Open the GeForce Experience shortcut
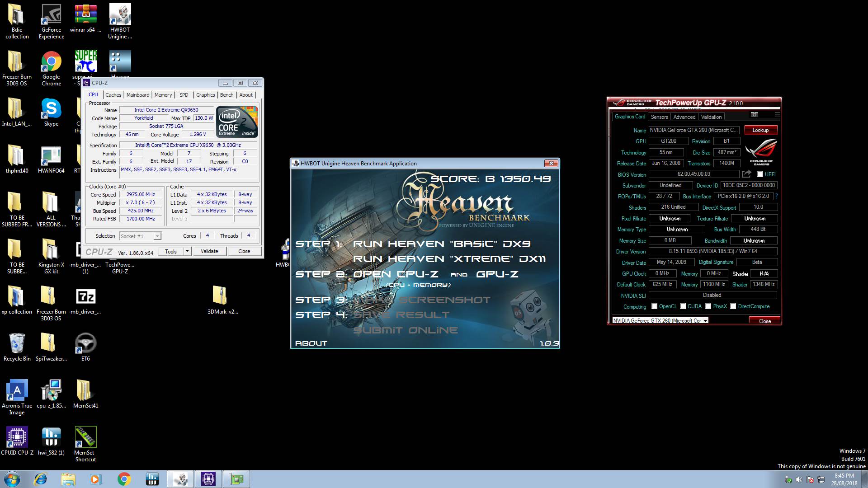Screen dimensions: 868x488 [52, 21]
